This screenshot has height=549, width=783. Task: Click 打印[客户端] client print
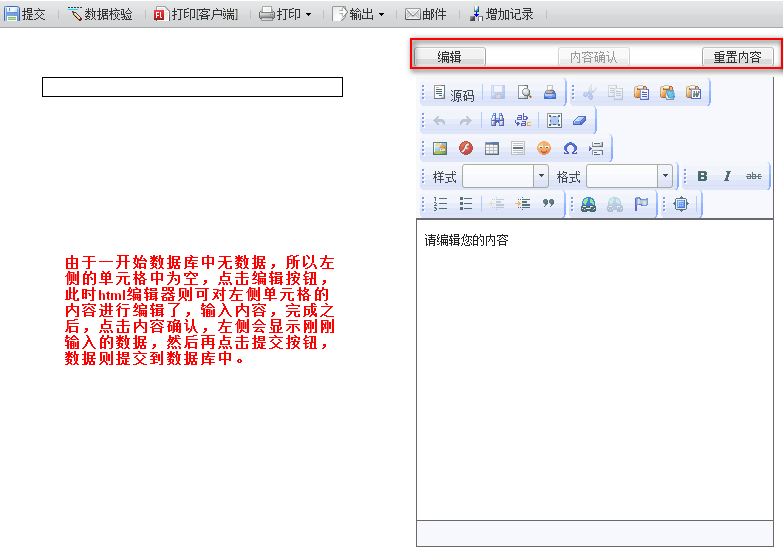[x=196, y=14]
